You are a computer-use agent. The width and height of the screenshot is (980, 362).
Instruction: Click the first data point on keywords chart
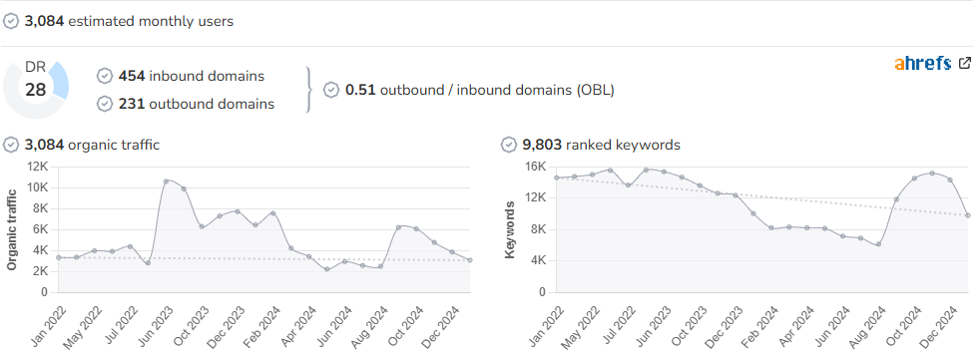[556, 178]
